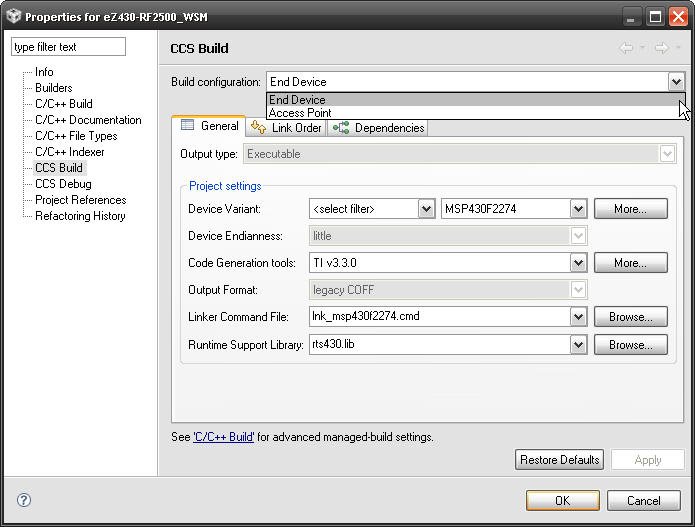Viewport: 695px width, 527px height.
Task: Click the Runtime Support Library text field
Action: pos(440,344)
